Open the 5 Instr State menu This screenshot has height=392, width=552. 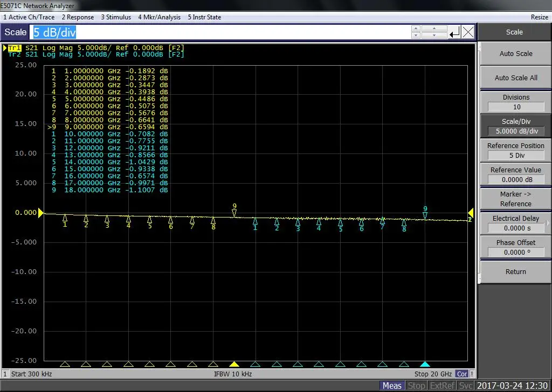point(204,17)
